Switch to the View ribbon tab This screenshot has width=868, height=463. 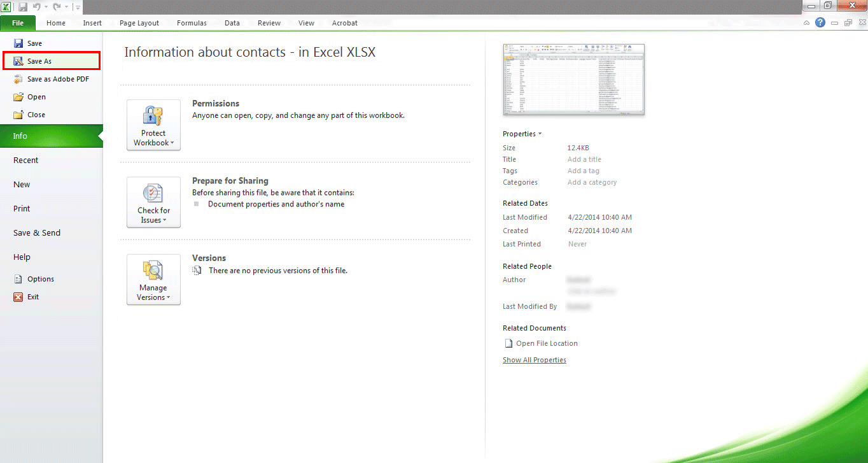click(x=306, y=23)
